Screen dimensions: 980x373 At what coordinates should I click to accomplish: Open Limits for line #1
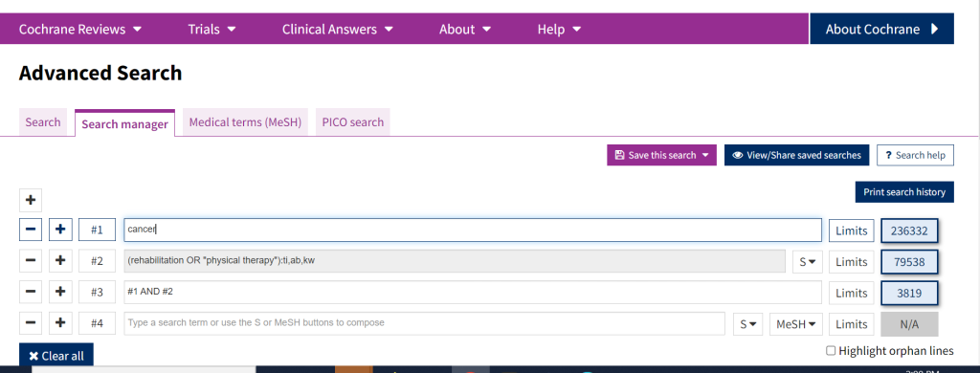click(x=851, y=230)
